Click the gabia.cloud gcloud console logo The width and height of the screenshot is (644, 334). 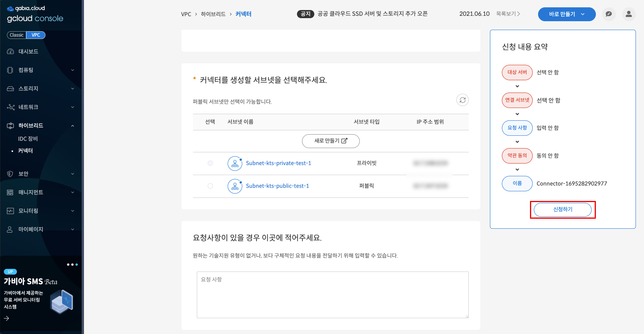click(x=35, y=14)
